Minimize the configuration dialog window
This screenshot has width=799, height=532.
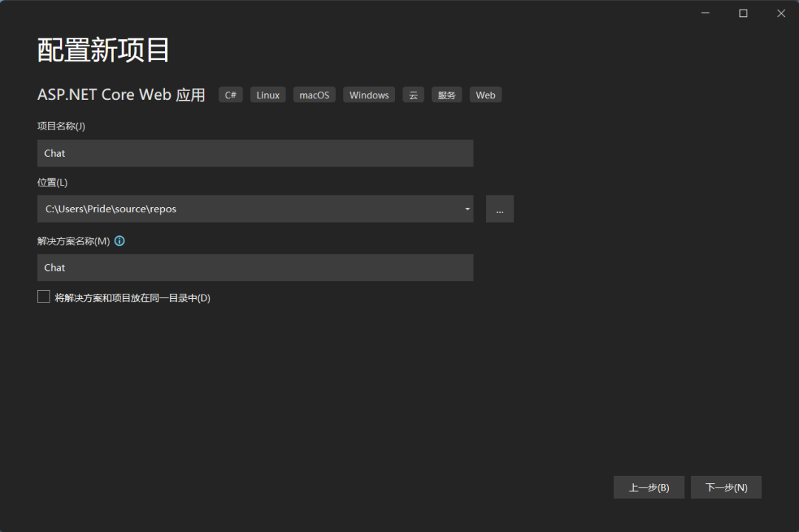705,13
